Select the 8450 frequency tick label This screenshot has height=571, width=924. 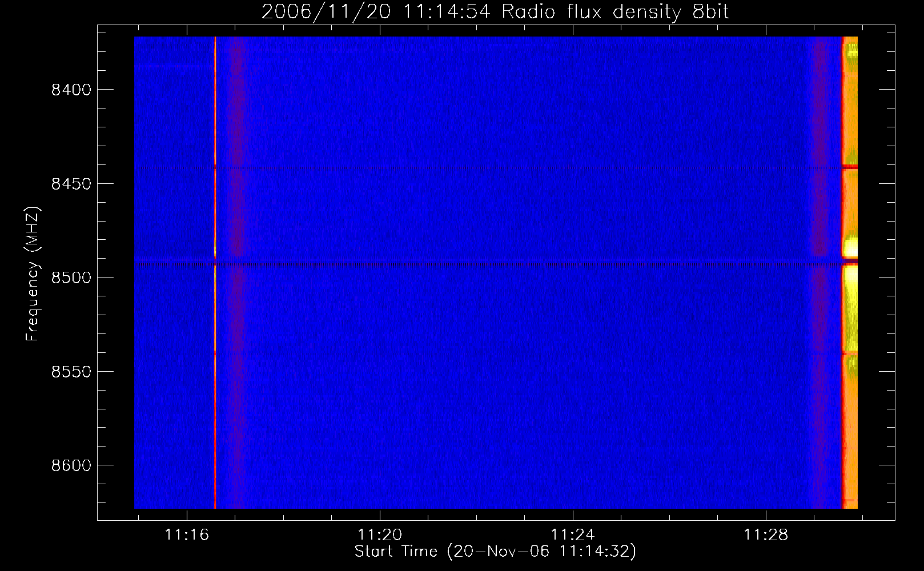(x=71, y=184)
